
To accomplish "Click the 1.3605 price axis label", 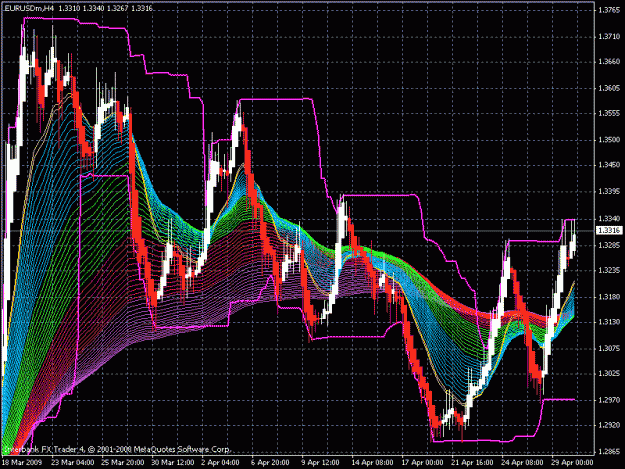I will point(609,88).
